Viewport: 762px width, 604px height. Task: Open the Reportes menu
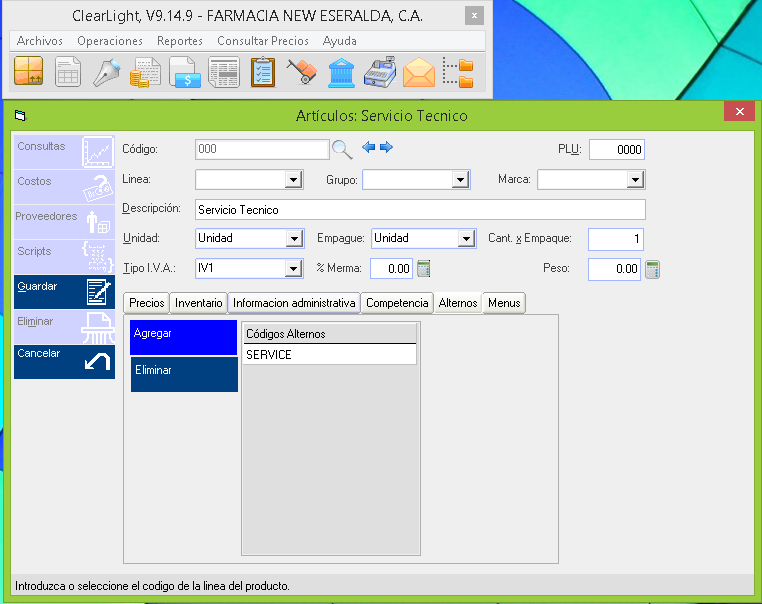tap(180, 41)
